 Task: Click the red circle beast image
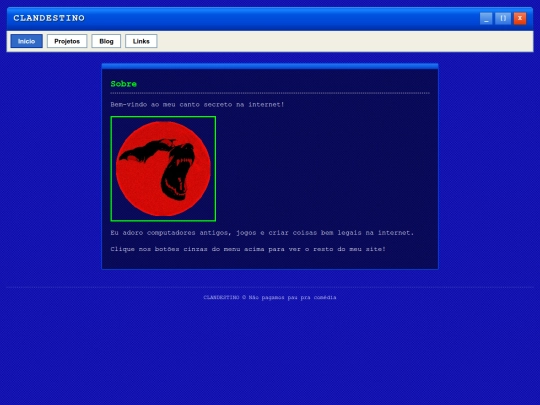tap(163, 169)
